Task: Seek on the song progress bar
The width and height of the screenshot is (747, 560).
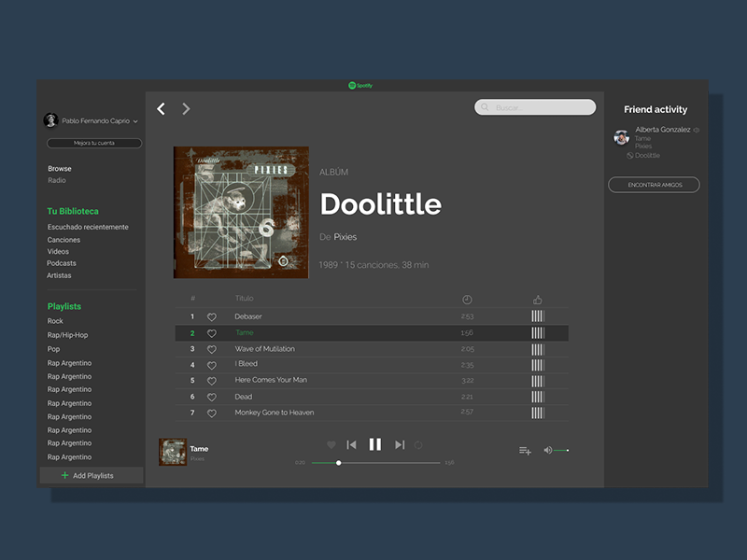Action: [376, 463]
